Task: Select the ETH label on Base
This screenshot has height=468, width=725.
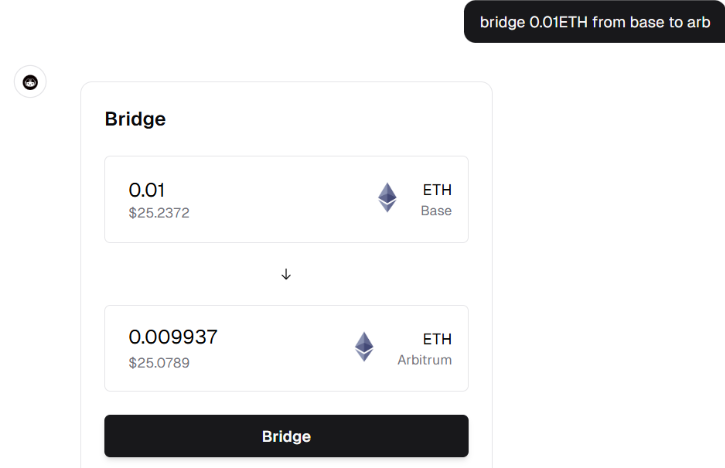Action: click(x=437, y=190)
